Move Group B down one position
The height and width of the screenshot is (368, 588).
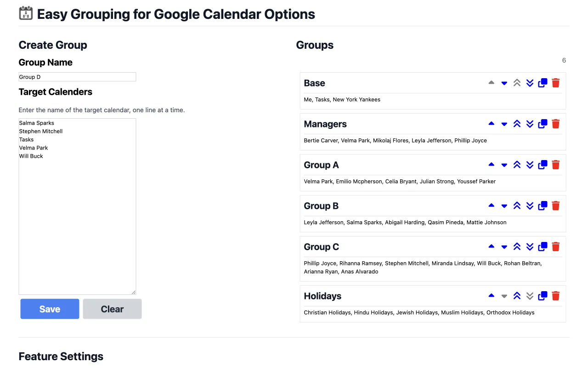tap(504, 206)
